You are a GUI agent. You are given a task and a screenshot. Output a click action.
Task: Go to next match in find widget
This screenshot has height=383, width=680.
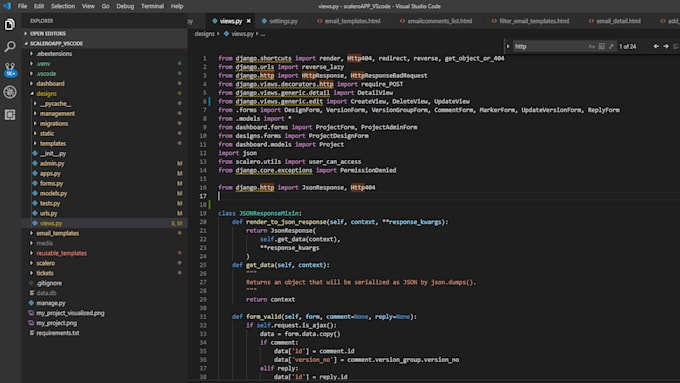pos(666,46)
